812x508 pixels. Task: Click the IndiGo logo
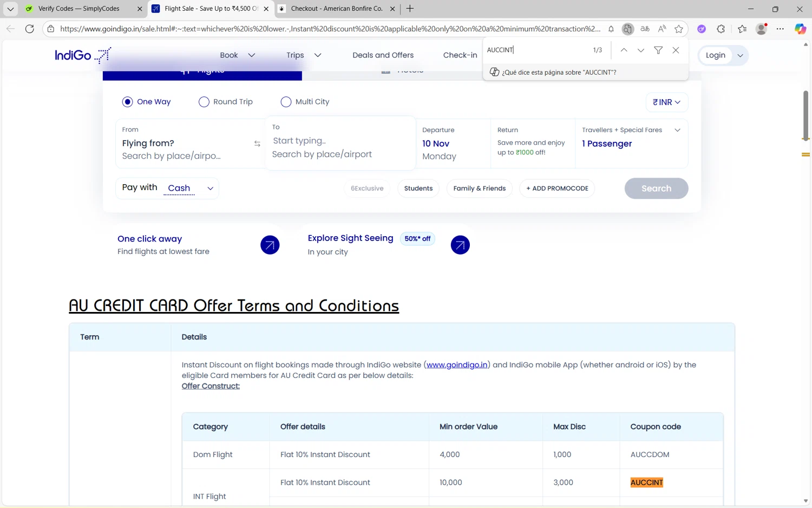pyautogui.click(x=83, y=55)
